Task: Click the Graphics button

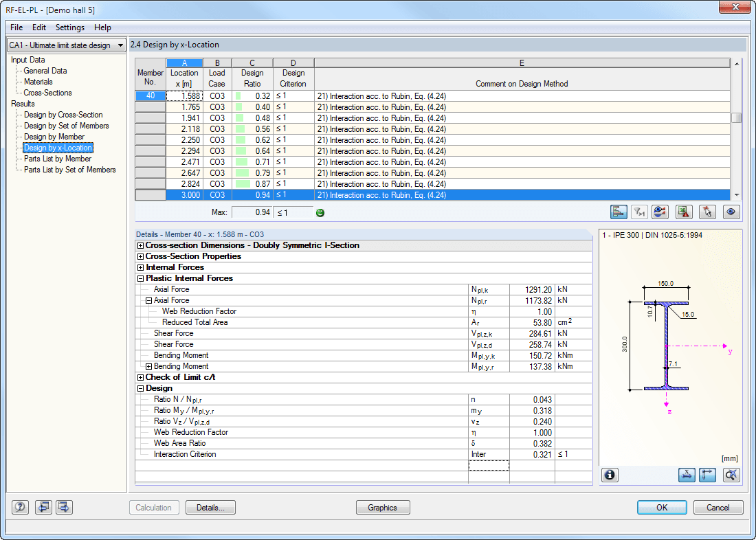Action: click(x=383, y=508)
